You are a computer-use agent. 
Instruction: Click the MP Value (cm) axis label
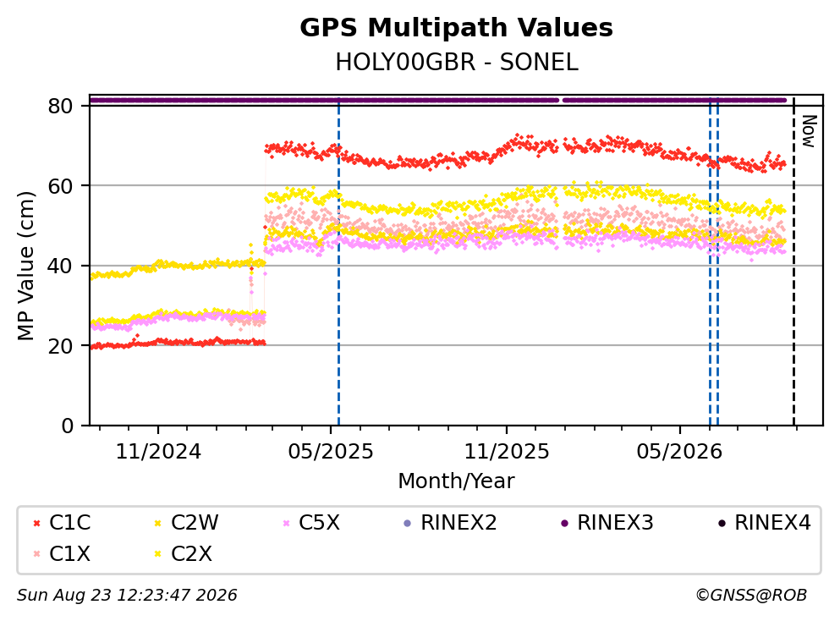click(x=25, y=266)
